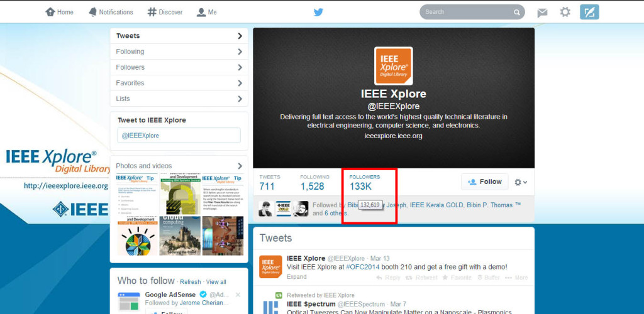Open ieeexplore.ieee.org profile link
This screenshot has height=314, width=644.
(394, 136)
